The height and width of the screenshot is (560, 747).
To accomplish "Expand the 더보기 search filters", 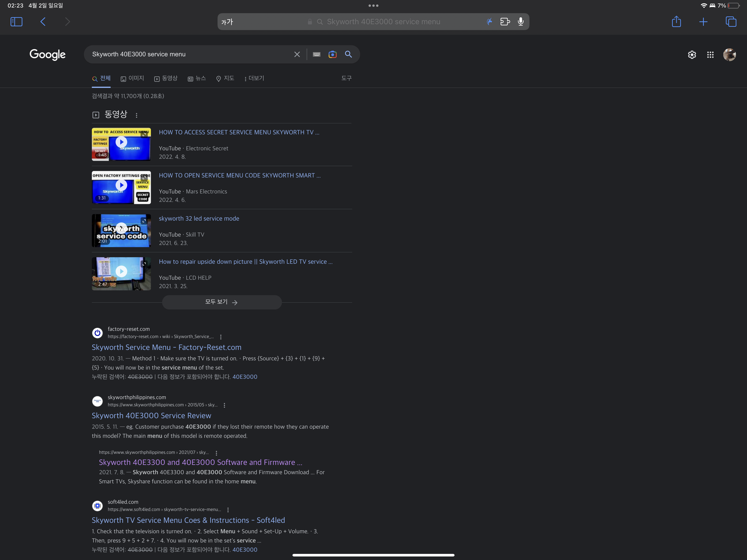I will (254, 78).
